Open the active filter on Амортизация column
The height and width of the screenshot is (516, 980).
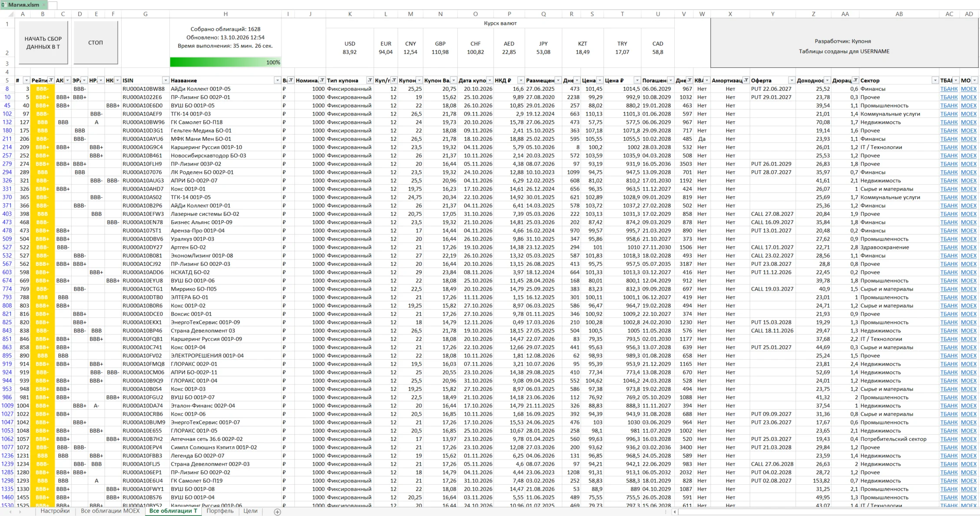pos(746,80)
